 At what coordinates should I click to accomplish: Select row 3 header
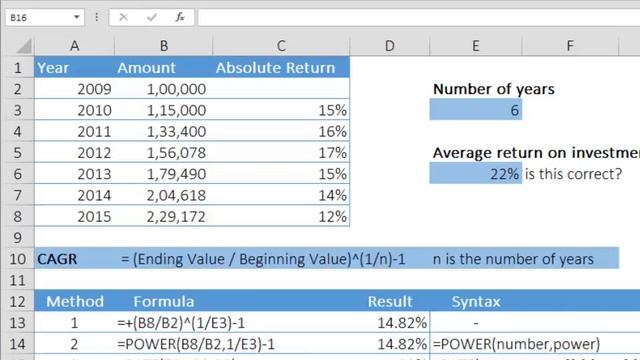pyautogui.click(x=17, y=110)
